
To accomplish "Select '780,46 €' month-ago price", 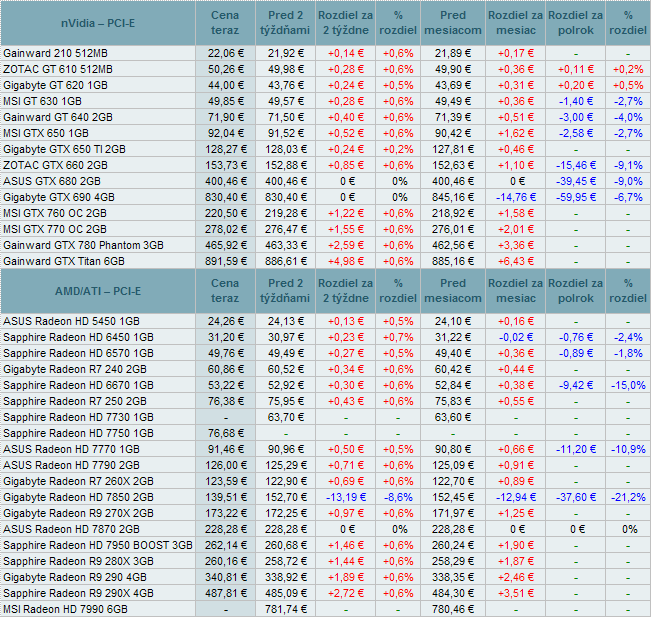I will (x=453, y=609).
